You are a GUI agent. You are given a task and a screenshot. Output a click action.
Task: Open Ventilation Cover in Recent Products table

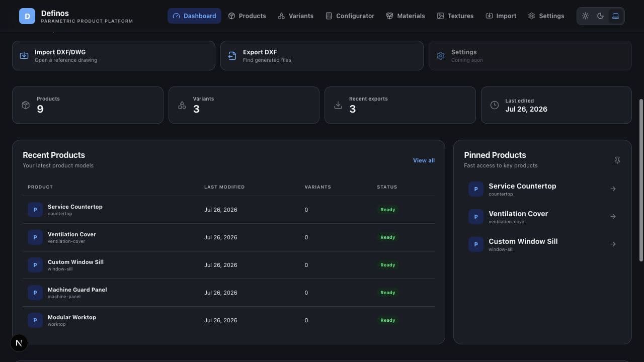72,234
